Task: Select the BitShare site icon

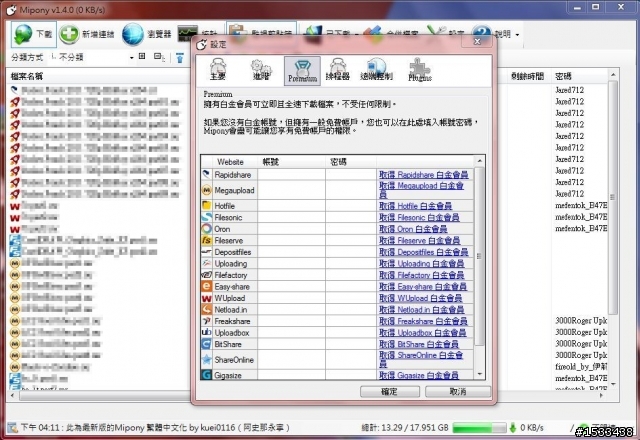Action: [x=207, y=344]
